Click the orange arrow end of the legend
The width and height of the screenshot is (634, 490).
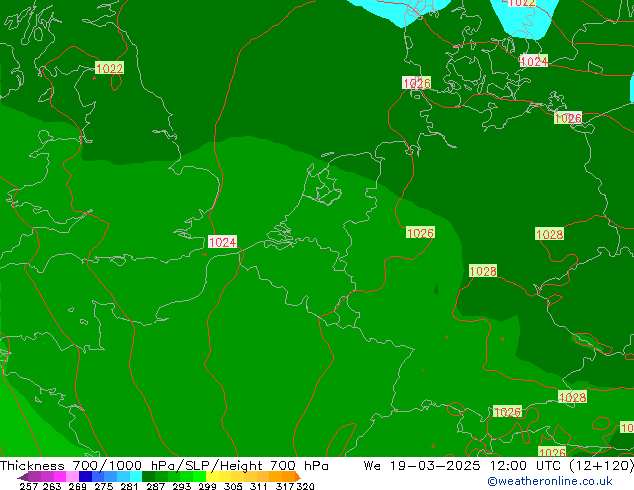pos(298,477)
